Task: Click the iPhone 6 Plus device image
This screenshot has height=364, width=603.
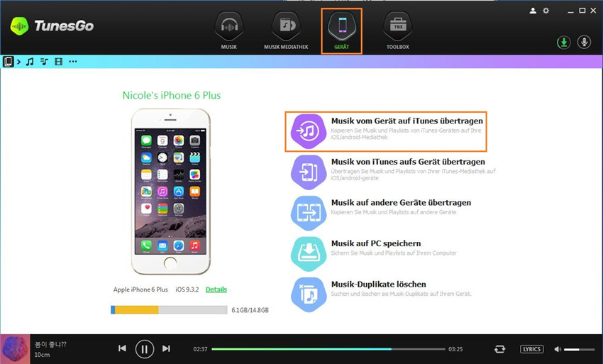Action: pos(170,192)
